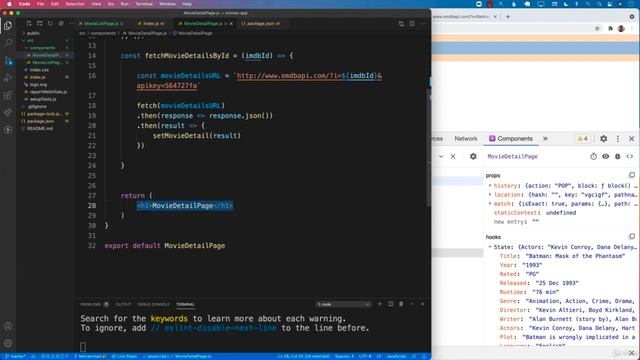Collapse the State hook entry
Viewport: 640px width, 360px height.
tap(490, 247)
